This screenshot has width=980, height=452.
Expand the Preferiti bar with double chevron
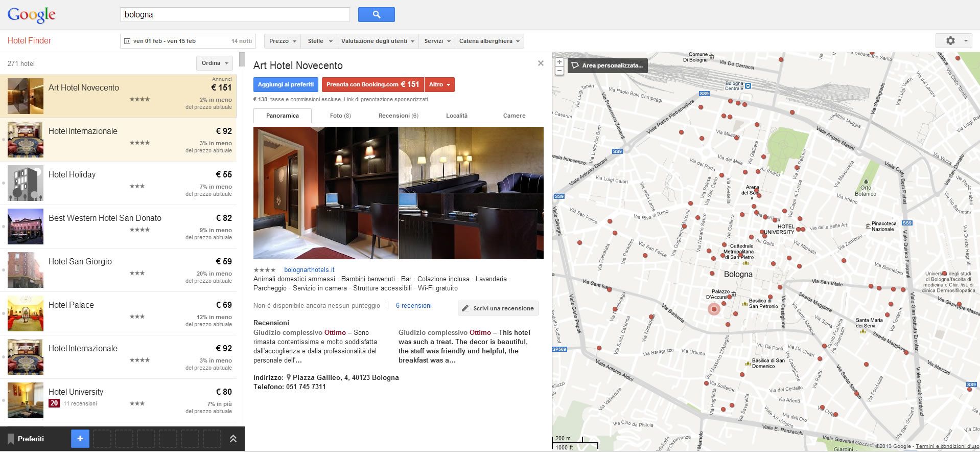[233, 439]
